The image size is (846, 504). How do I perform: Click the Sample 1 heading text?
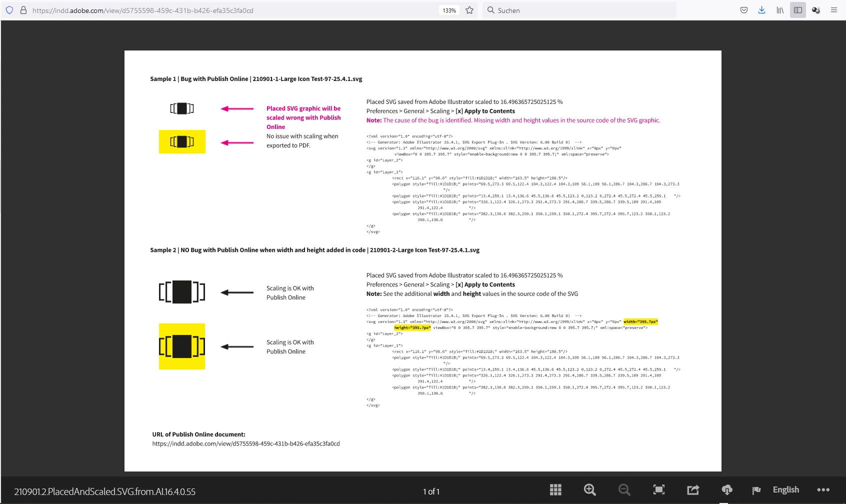pyautogui.click(x=256, y=79)
